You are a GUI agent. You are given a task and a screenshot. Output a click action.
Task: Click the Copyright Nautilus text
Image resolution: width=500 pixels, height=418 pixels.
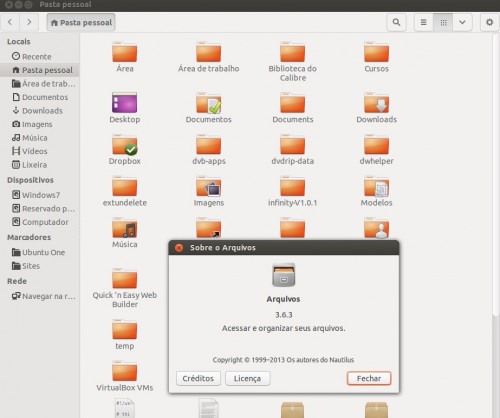click(283, 360)
